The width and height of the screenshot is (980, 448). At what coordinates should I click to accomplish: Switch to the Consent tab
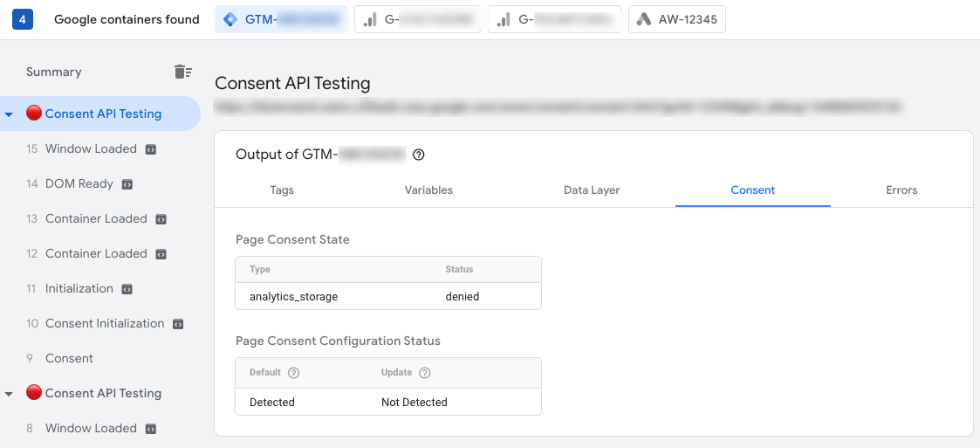point(753,190)
